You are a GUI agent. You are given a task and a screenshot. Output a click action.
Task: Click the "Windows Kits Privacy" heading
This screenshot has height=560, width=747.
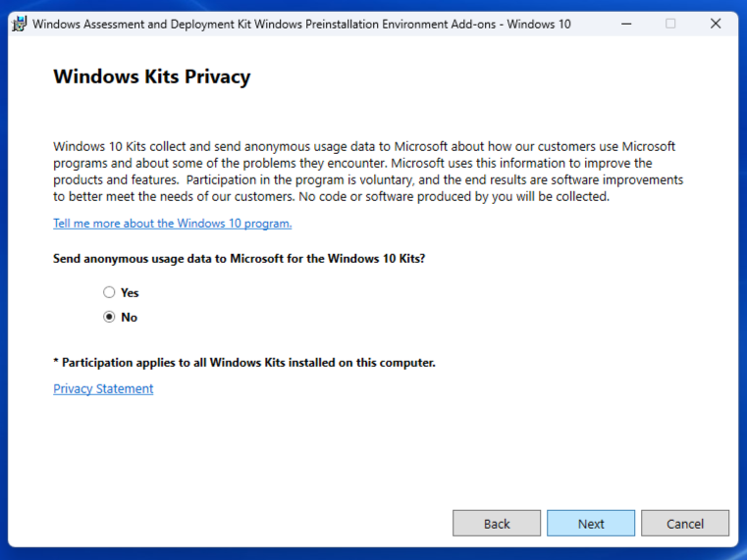click(151, 76)
